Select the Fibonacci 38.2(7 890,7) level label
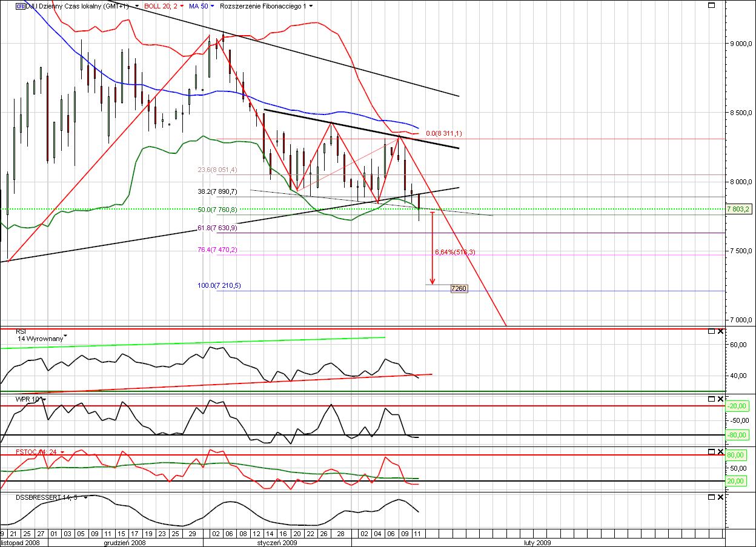 pos(218,191)
